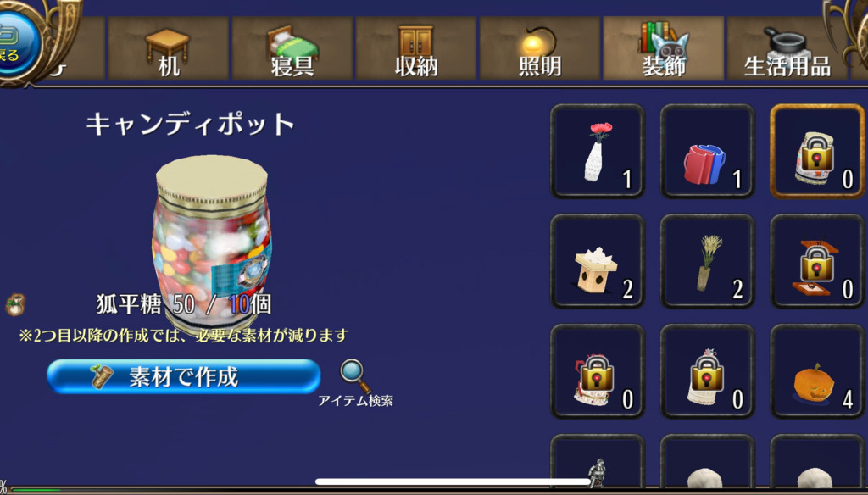
Task: Switch to the 寝具 bedding tab
Action: click(292, 48)
